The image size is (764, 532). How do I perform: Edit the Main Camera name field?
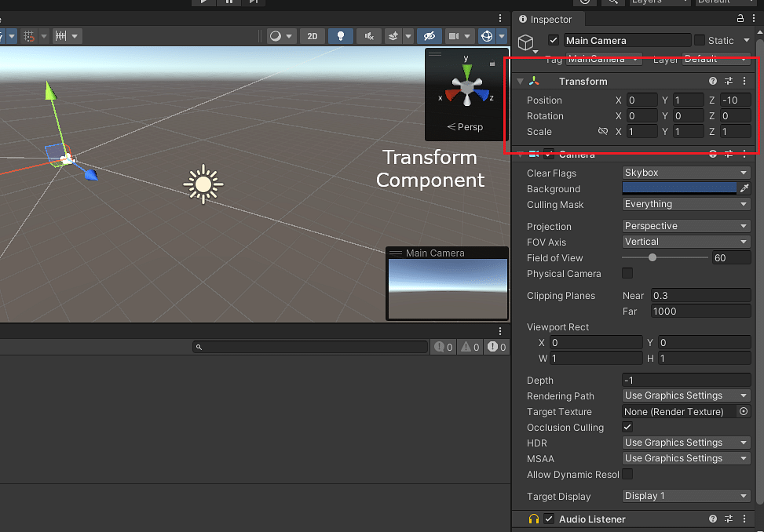[627, 40]
